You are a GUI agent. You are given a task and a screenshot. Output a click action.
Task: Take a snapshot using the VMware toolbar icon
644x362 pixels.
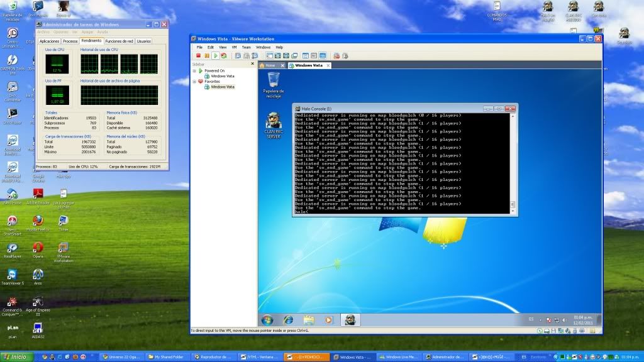click(x=238, y=56)
